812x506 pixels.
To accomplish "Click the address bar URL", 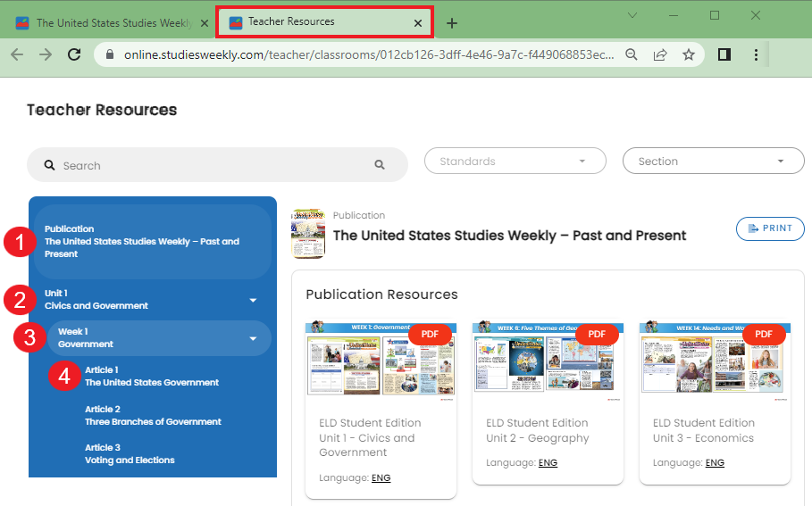I will pyautogui.click(x=369, y=54).
